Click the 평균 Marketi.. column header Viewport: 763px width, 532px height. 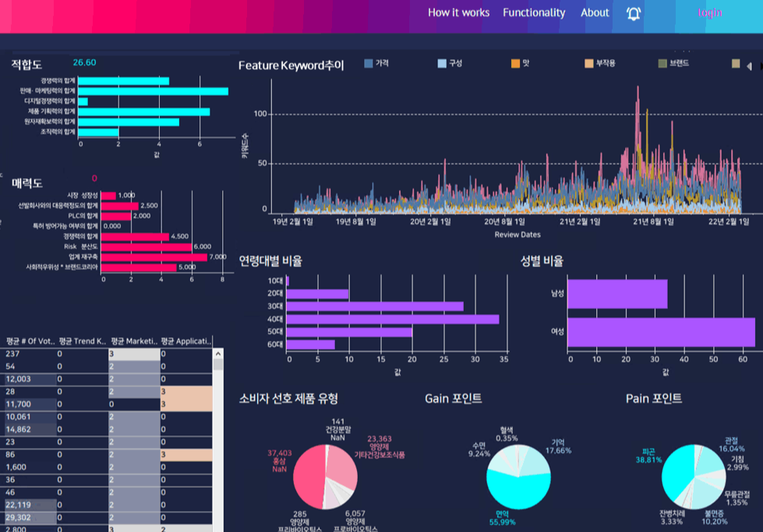coord(134,341)
